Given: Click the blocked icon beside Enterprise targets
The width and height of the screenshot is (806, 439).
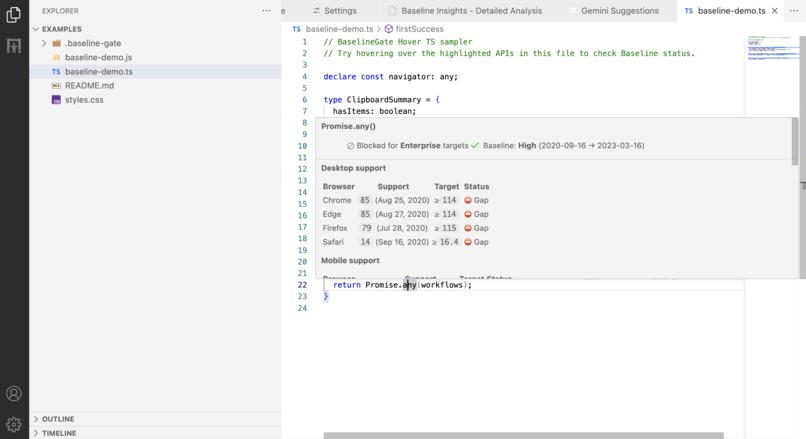Looking at the screenshot, I should (x=351, y=146).
